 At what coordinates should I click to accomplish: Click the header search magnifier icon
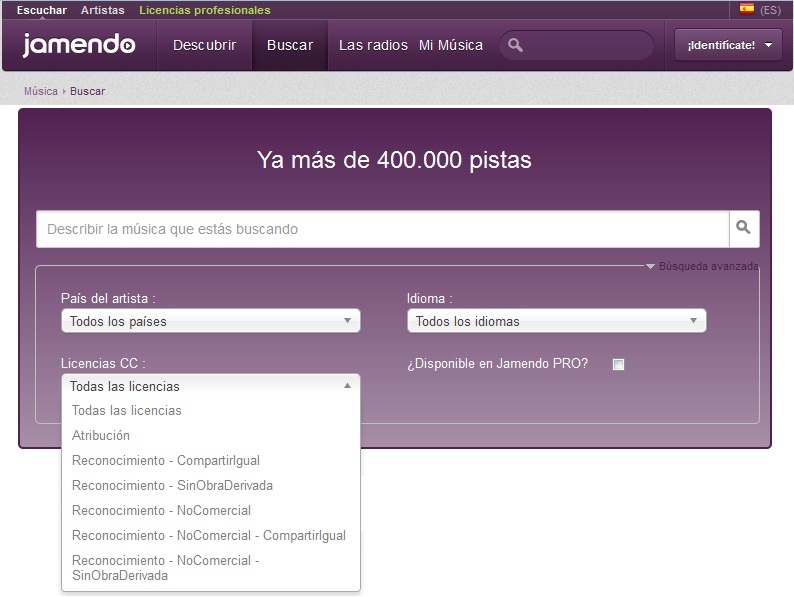click(x=515, y=45)
